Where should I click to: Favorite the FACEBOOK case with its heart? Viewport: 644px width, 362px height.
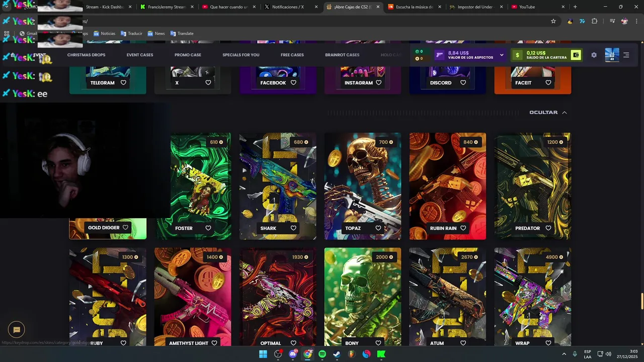coord(293,82)
